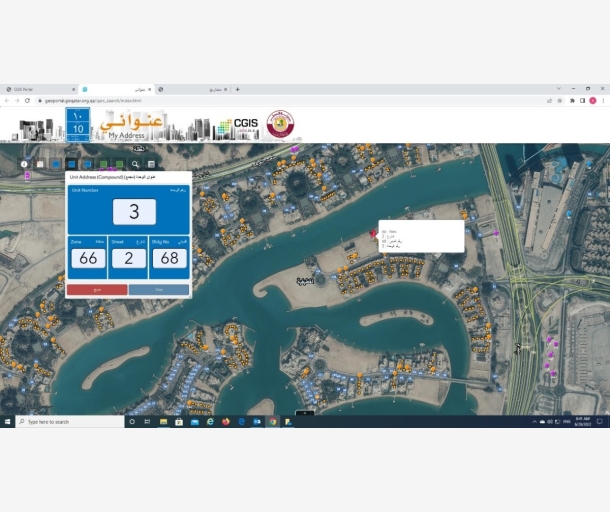The height and width of the screenshot is (512, 610).
Task: Click the Street field showing 2
Action: pyautogui.click(x=129, y=258)
